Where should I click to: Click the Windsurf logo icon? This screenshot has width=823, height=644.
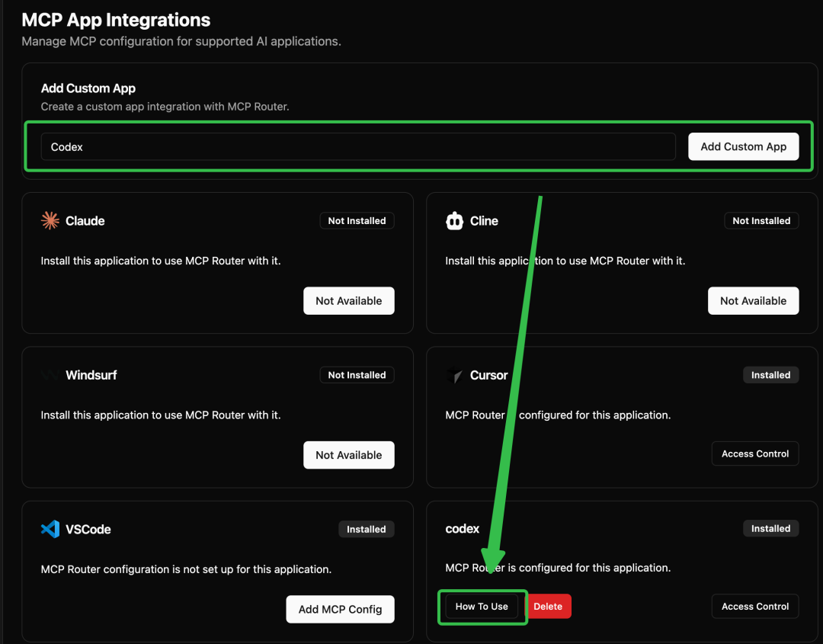(50, 375)
